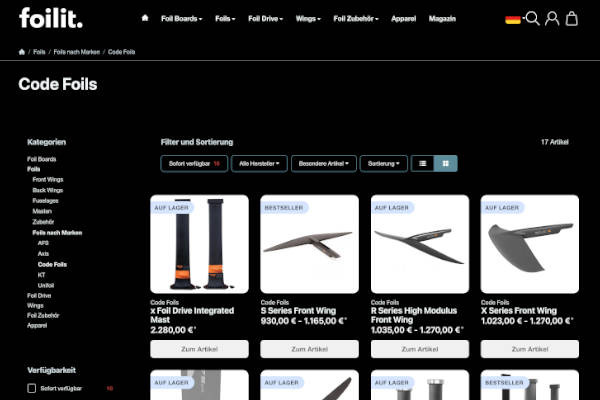600x400 pixels.
Task: Open the Besondere Artikel filter dropdown
Action: [324, 164]
